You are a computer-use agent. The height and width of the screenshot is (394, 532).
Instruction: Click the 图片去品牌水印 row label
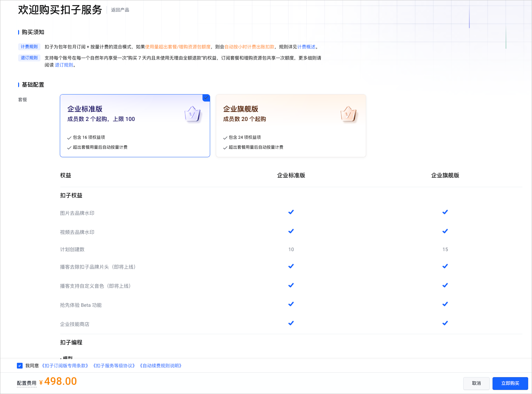(77, 213)
